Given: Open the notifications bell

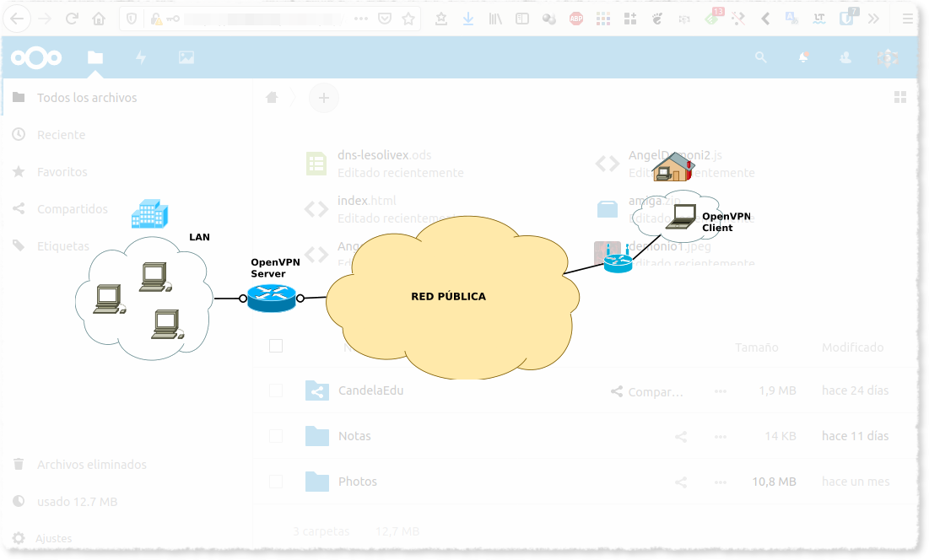Looking at the screenshot, I should 803,57.
